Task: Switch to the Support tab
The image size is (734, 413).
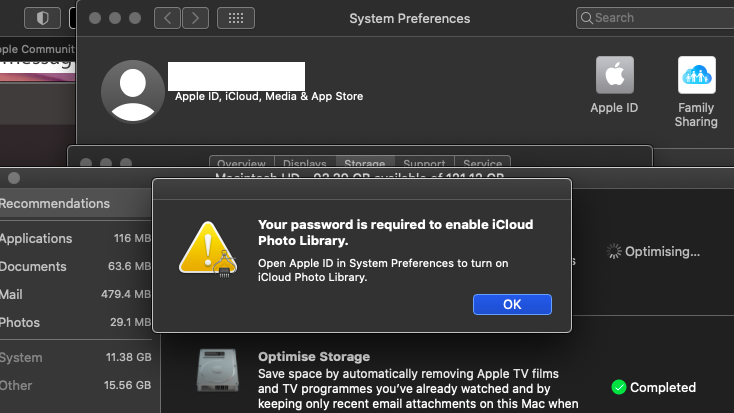Action: click(424, 164)
